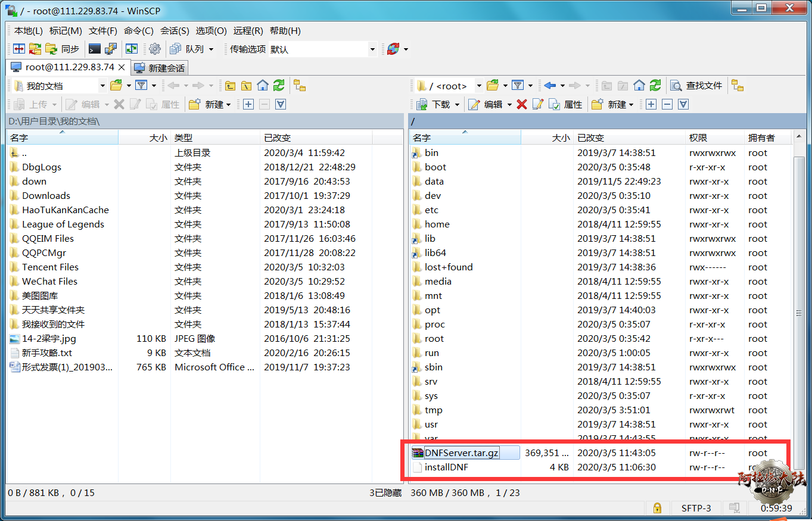Select the installDNF file in remote panel
Screen dimensions: 812x521
click(446, 467)
